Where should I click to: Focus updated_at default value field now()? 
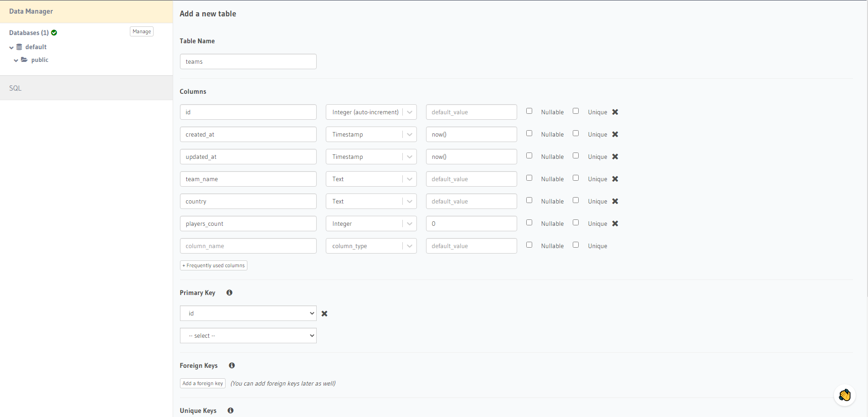472,157
